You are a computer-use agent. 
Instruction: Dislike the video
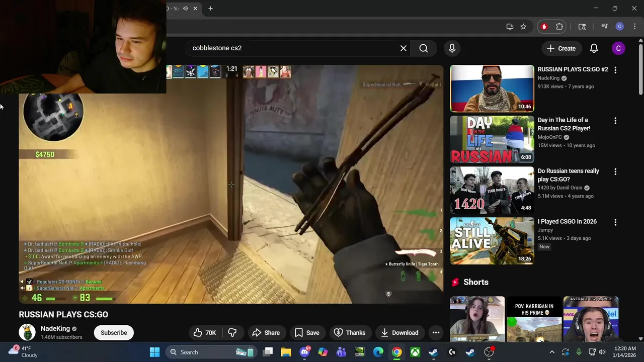[x=232, y=332]
